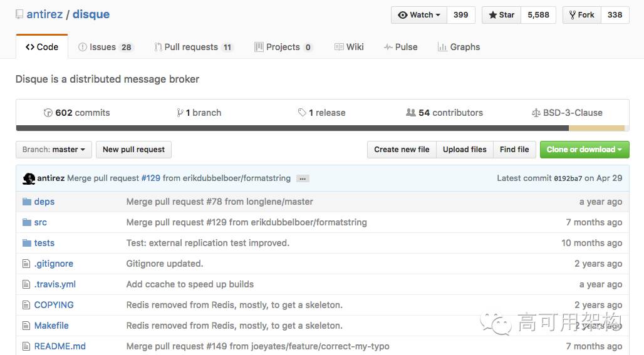Open the .travis.yml file
The width and height of the screenshot is (644, 355).
click(x=55, y=284)
